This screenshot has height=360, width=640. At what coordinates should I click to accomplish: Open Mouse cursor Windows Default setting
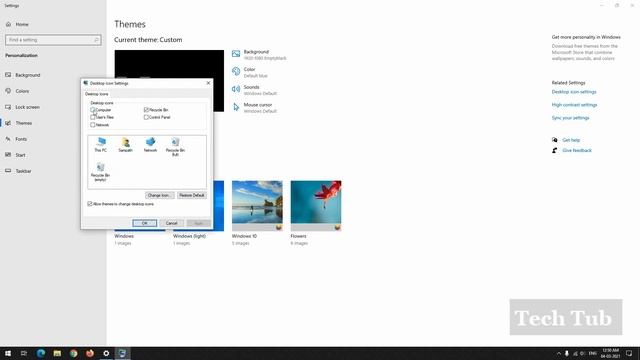260,108
